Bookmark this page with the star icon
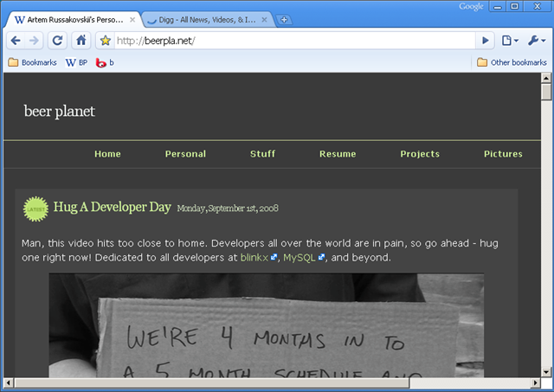Screen dimensions: 554x392 (106, 41)
